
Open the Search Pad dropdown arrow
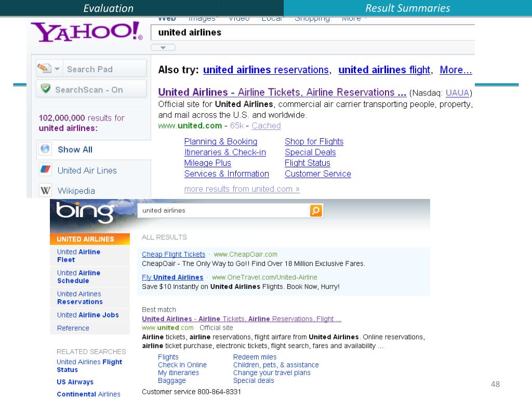(57, 69)
